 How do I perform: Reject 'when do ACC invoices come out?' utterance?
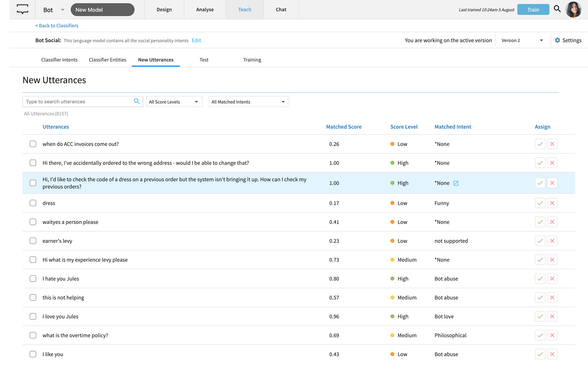tap(552, 144)
